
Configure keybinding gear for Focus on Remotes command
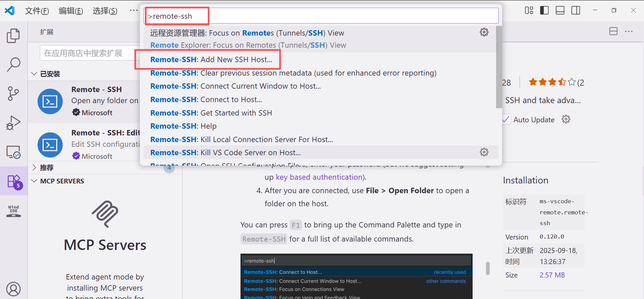pos(484,32)
